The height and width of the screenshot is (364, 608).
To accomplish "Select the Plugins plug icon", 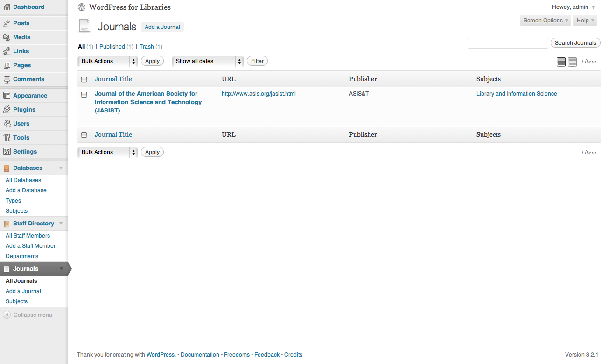I will [7, 109].
